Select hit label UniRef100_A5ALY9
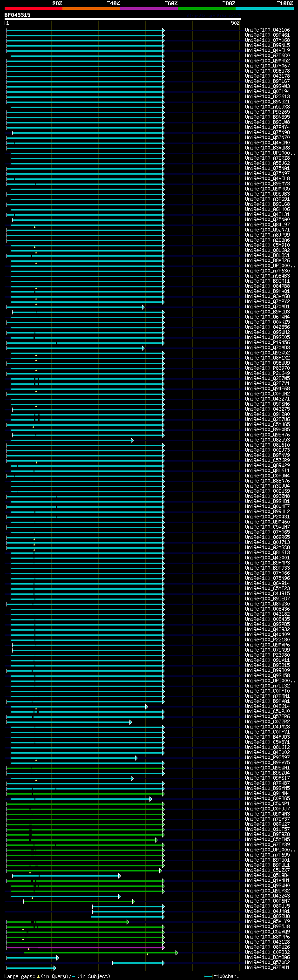The image size is (298, 980). pyautogui.click(x=267, y=922)
